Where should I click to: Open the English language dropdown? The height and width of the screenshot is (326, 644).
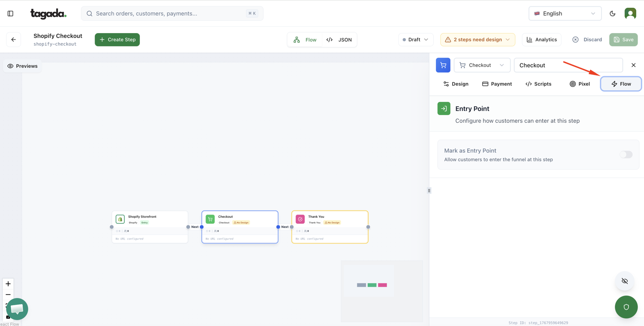point(565,14)
